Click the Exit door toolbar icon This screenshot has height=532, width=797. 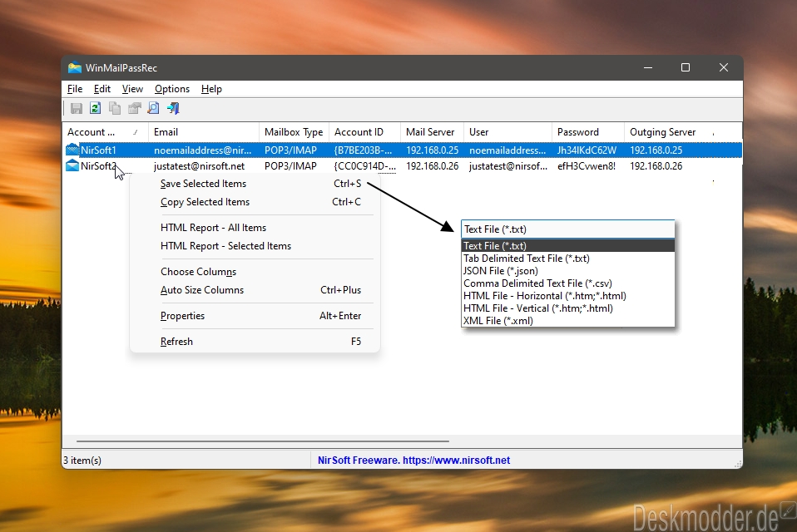pos(173,108)
